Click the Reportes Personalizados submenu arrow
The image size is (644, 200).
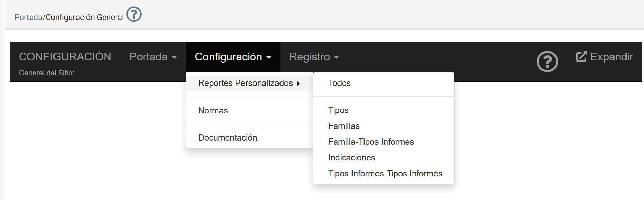(299, 84)
